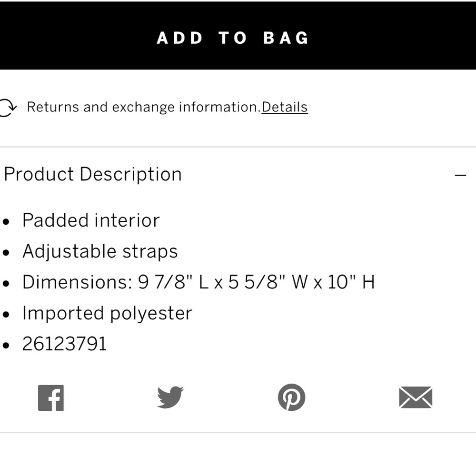476x476 pixels.
Task: Click the bullet beside Adjustable straps
Action: tap(6, 253)
